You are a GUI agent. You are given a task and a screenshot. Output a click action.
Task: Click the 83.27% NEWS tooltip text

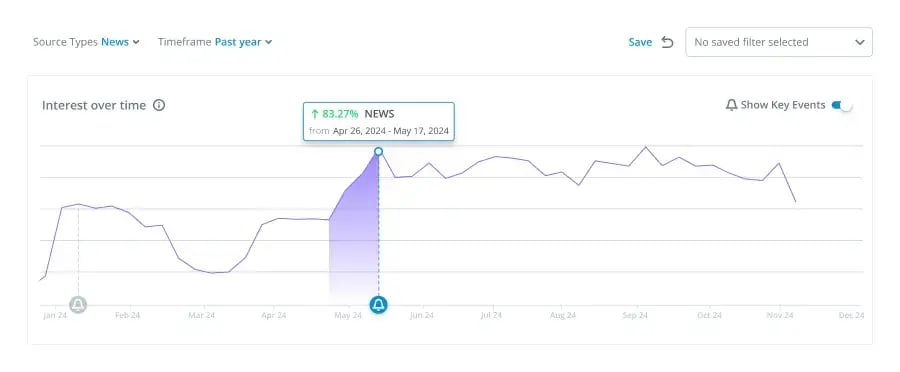click(x=352, y=114)
